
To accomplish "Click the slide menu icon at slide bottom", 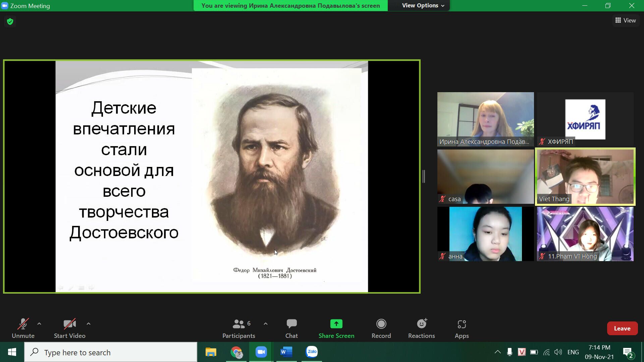I will 81,288.
